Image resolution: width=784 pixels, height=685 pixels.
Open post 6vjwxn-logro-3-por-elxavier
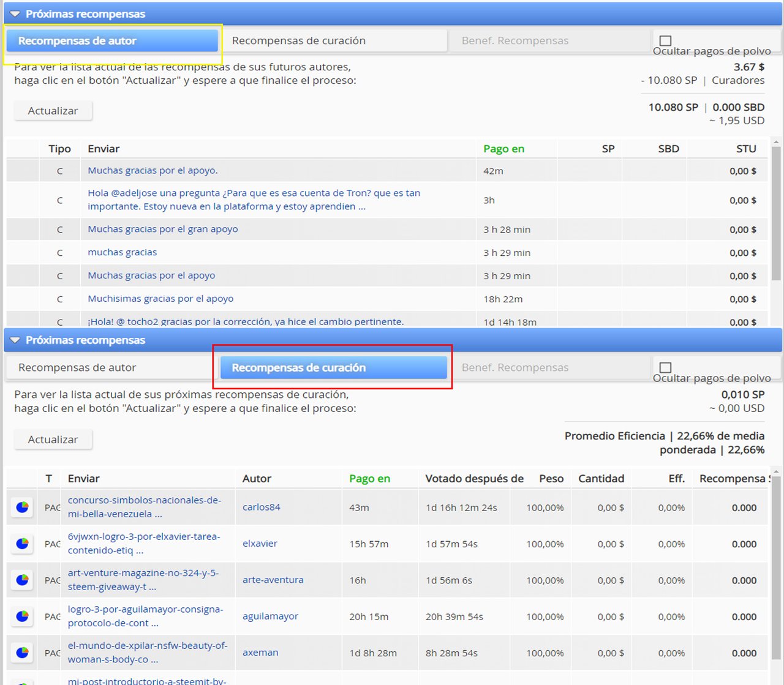coord(144,544)
